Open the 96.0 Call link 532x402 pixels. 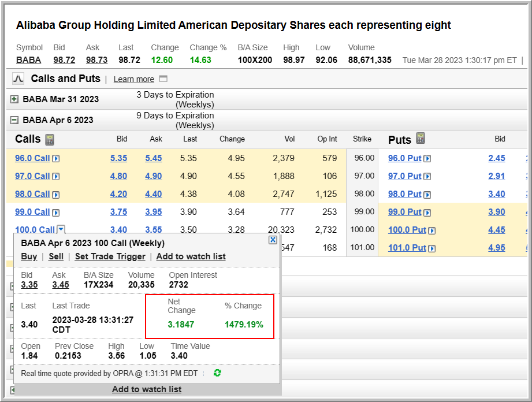pos(32,158)
